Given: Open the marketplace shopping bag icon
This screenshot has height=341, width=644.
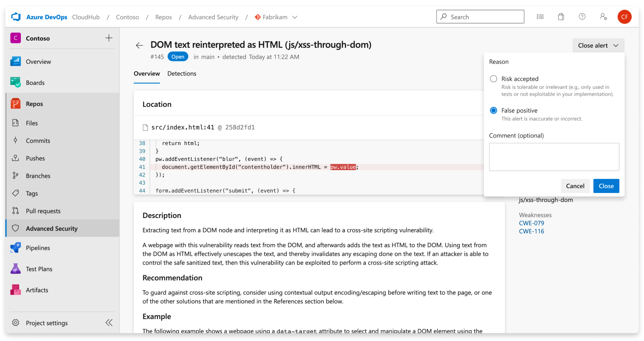Looking at the screenshot, I should pyautogui.click(x=561, y=16).
